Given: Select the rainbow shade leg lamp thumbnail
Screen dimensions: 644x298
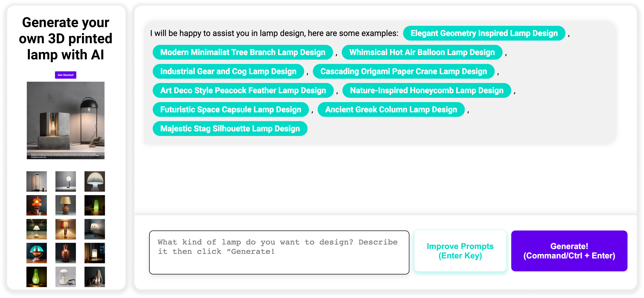Looking at the screenshot, I should 65,229.
